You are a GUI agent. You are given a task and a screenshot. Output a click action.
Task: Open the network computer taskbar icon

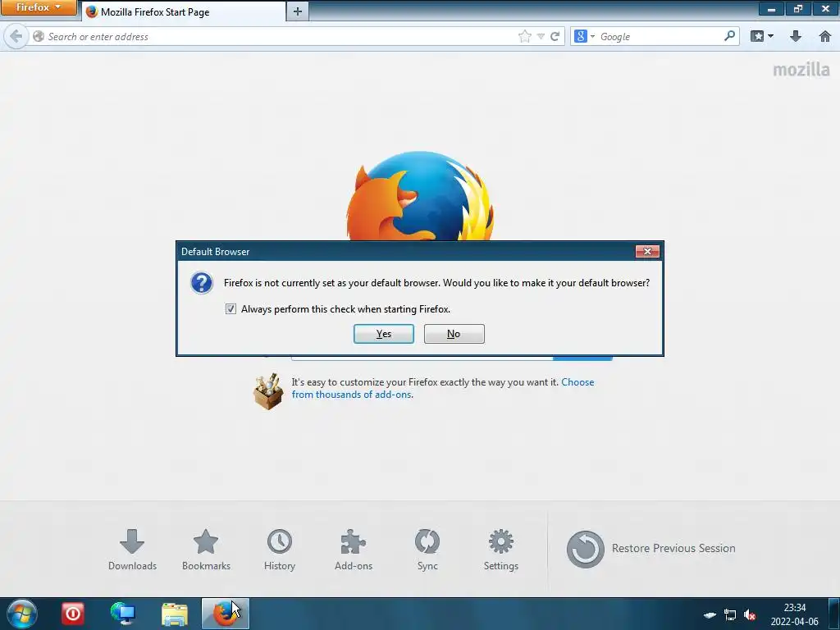(123, 614)
